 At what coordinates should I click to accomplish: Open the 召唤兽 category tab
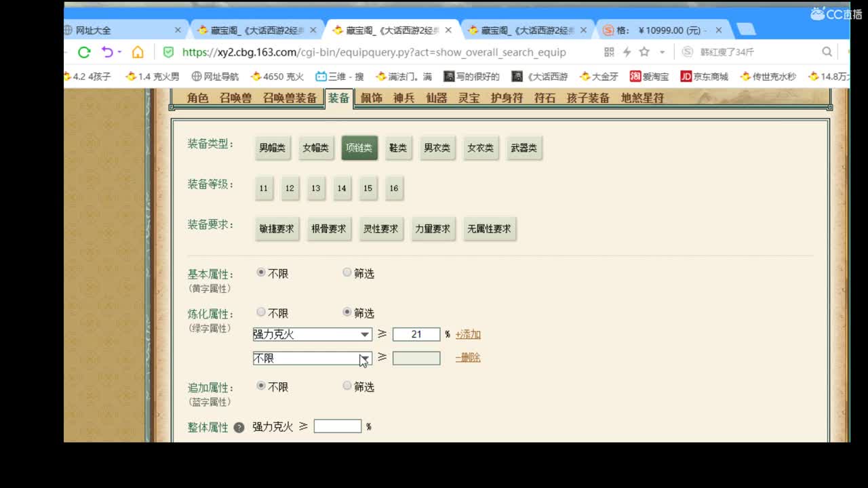pyautogui.click(x=235, y=98)
